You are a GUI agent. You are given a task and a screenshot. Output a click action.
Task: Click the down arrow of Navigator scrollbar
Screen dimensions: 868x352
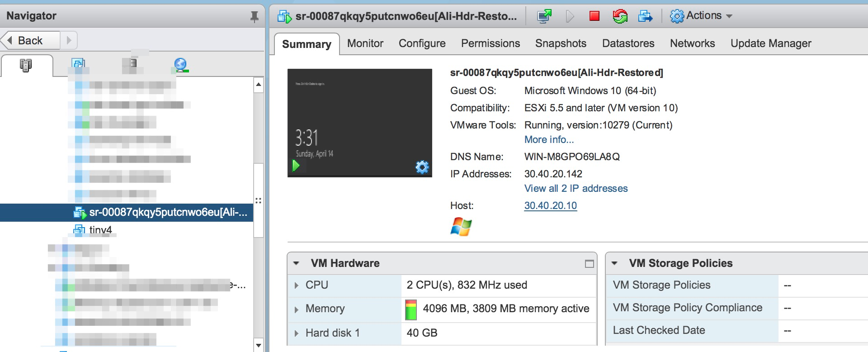[259, 345]
